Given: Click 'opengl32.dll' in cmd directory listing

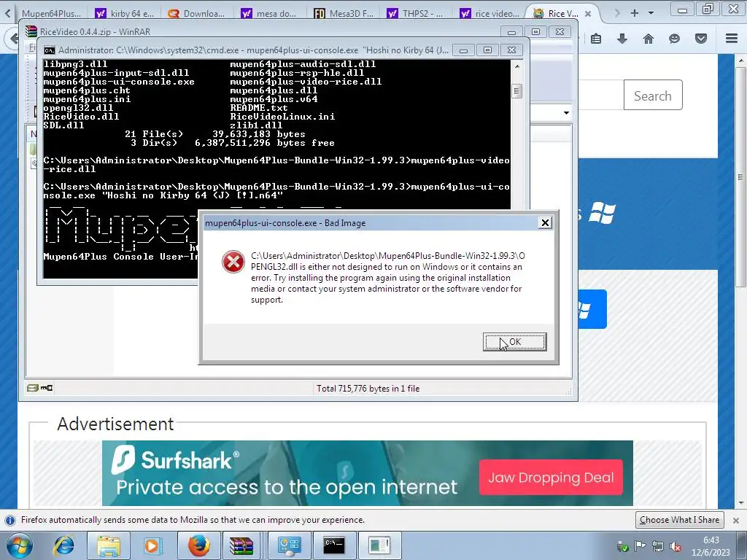Looking at the screenshot, I should pyautogui.click(x=78, y=108).
